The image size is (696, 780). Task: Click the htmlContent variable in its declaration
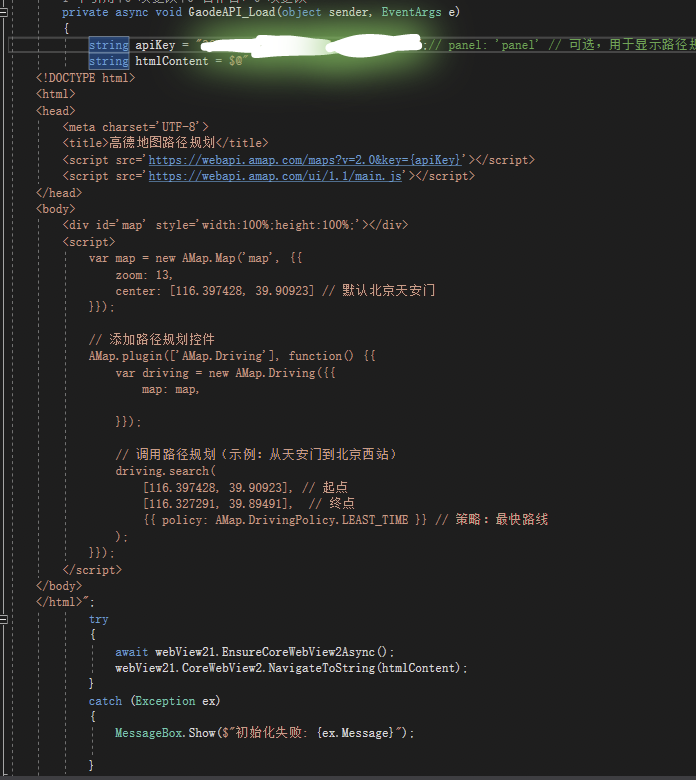tap(172, 61)
